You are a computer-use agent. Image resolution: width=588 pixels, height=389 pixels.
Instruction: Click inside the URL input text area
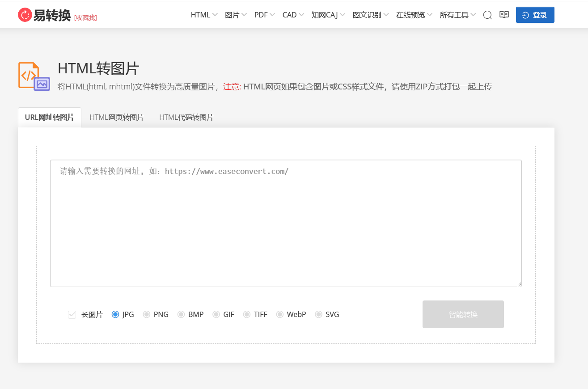[286, 224]
